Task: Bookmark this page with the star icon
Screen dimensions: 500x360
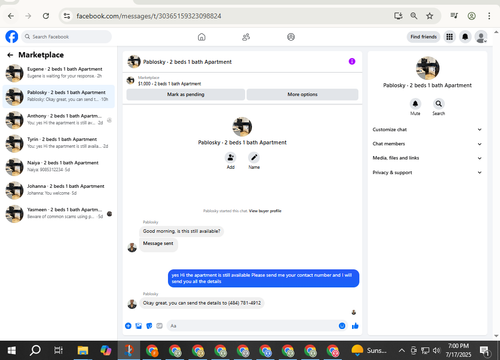Action: [430, 16]
